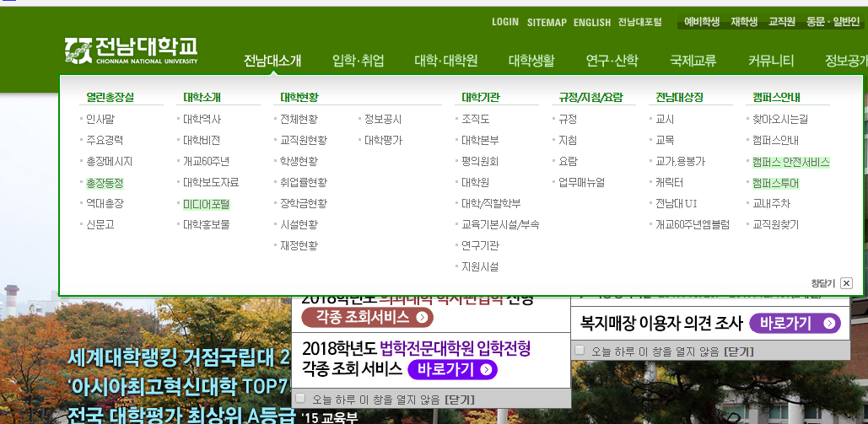Check the left popup's 오늘 하루 이 창을 열지 않음 box

pos(300,398)
